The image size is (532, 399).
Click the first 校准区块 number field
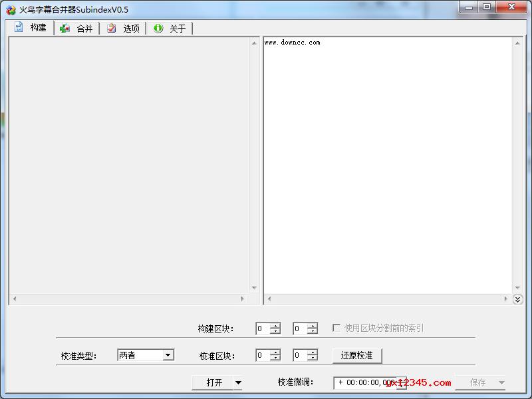pos(263,355)
